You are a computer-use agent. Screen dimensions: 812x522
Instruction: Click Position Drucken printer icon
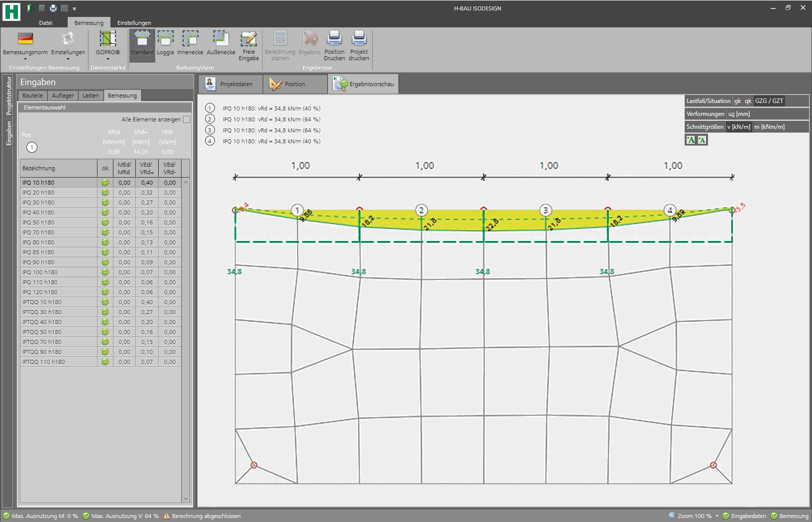tap(335, 38)
